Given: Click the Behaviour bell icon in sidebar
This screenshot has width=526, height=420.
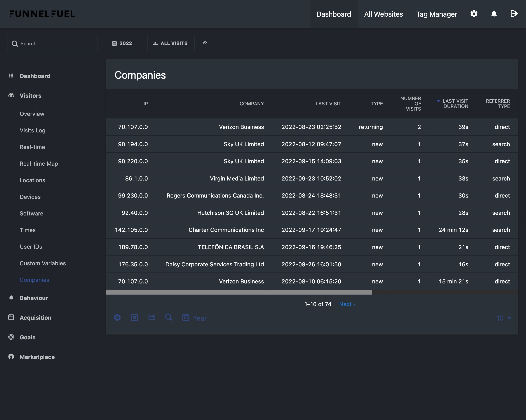Looking at the screenshot, I should (x=11, y=298).
